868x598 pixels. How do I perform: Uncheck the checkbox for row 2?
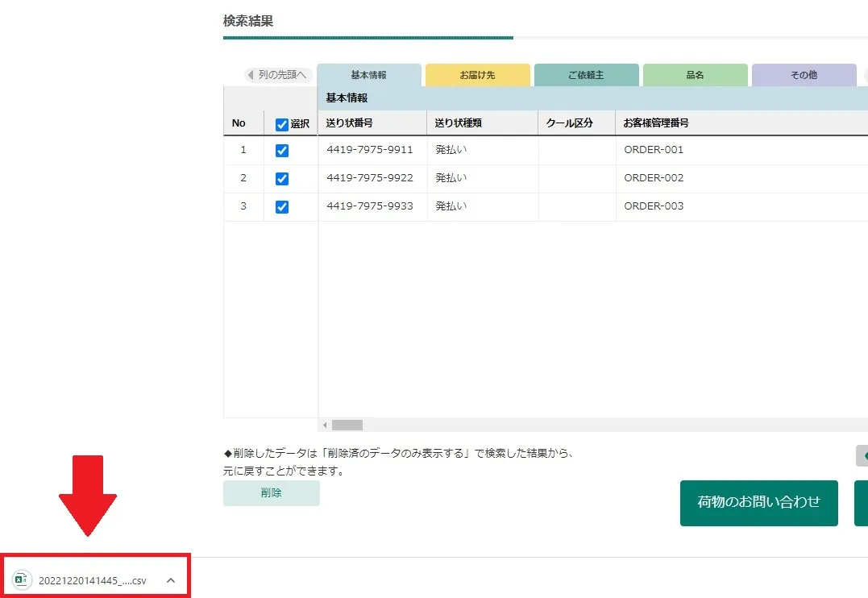[x=282, y=178]
